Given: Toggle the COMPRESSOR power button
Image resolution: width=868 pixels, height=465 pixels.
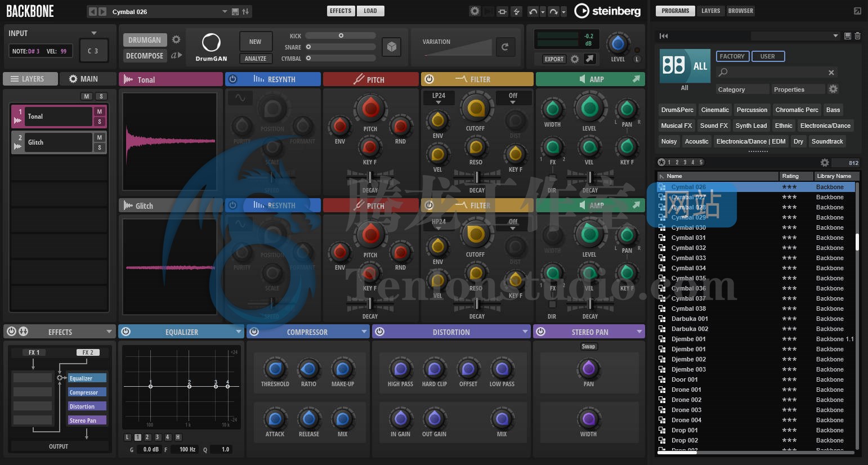Looking at the screenshot, I should [254, 332].
